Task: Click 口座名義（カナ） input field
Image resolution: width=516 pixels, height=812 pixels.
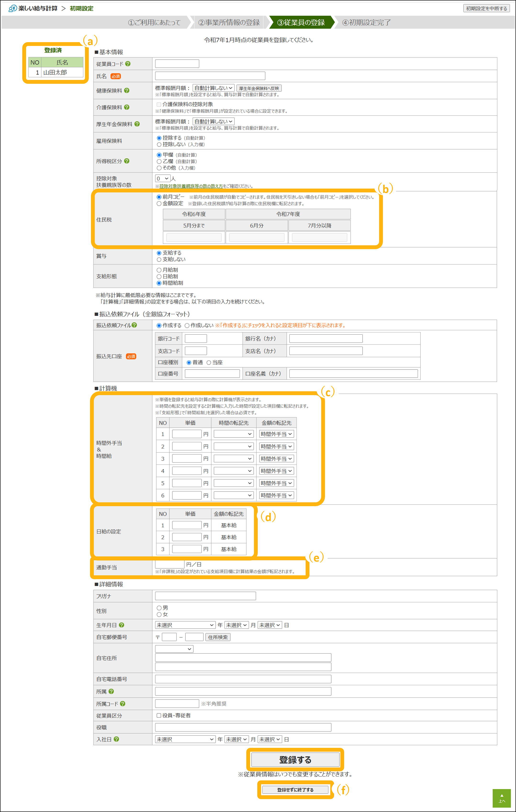Action: 353,374
